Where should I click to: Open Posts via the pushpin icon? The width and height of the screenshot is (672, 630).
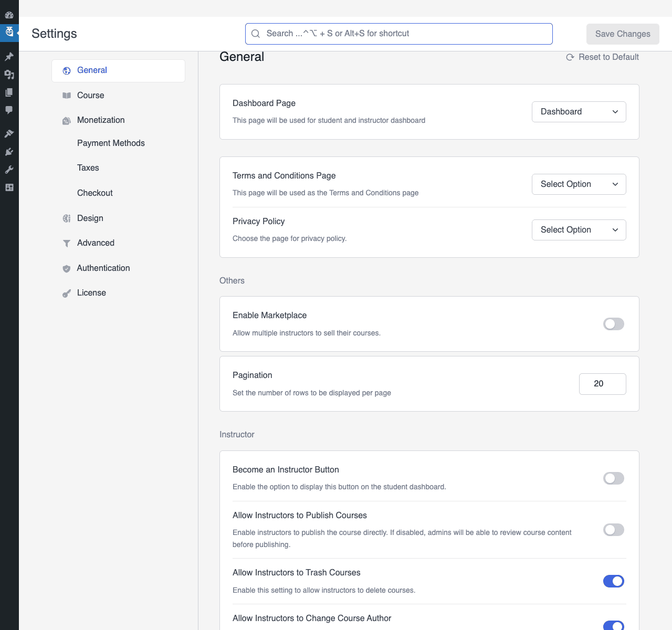(x=9, y=57)
